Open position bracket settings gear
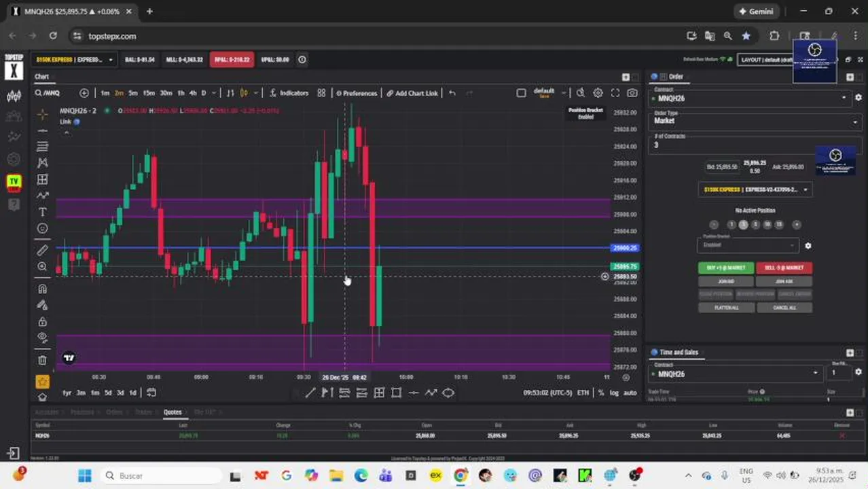868x489 pixels. coord(808,246)
